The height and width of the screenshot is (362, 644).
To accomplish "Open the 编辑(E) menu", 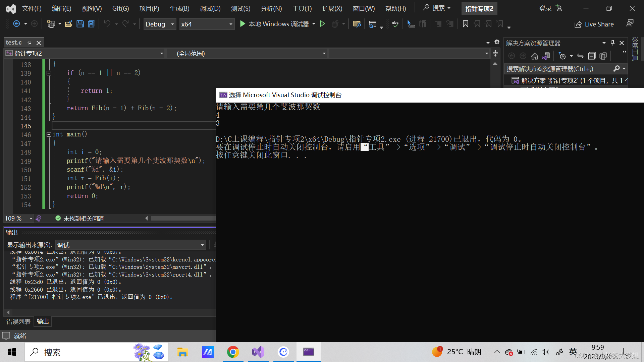I will 61,8.
